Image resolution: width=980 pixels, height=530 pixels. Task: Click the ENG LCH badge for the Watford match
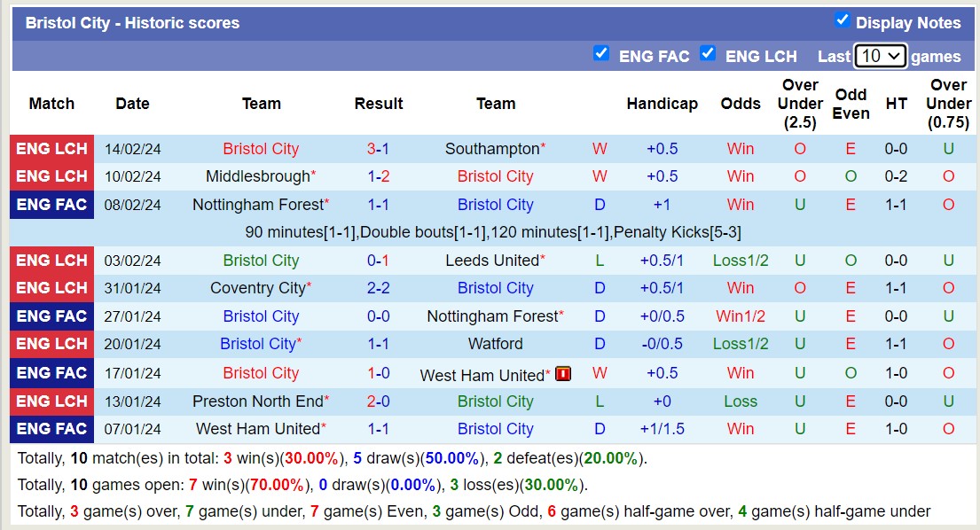(51, 344)
